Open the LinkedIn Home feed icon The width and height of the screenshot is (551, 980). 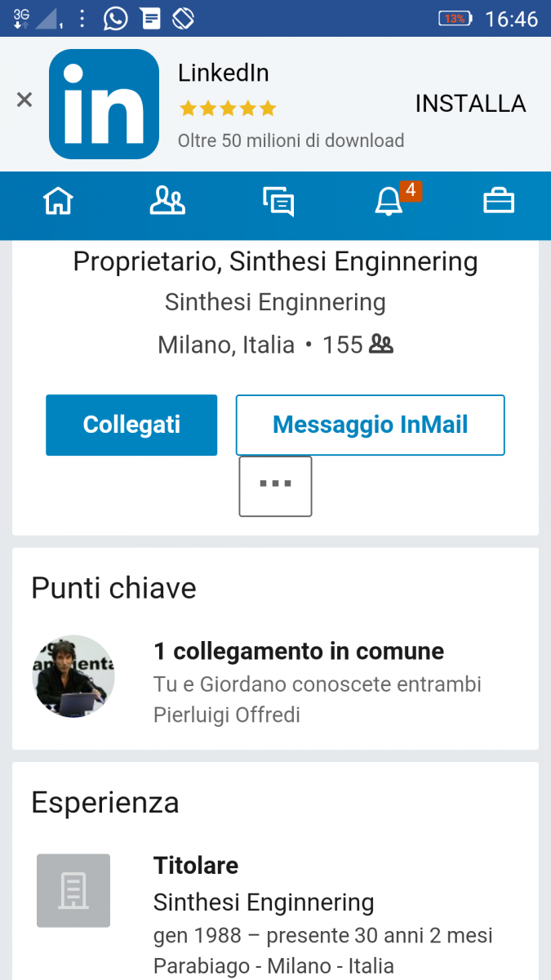click(58, 201)
